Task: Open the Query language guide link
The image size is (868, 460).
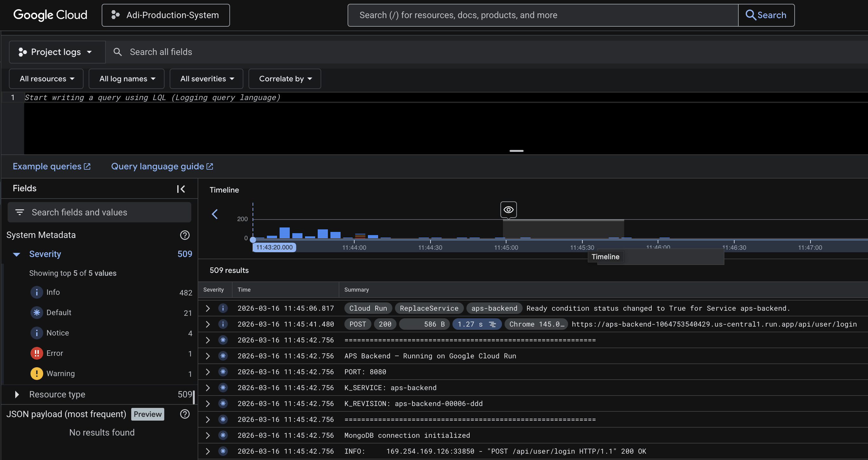Action: [162, 166]
